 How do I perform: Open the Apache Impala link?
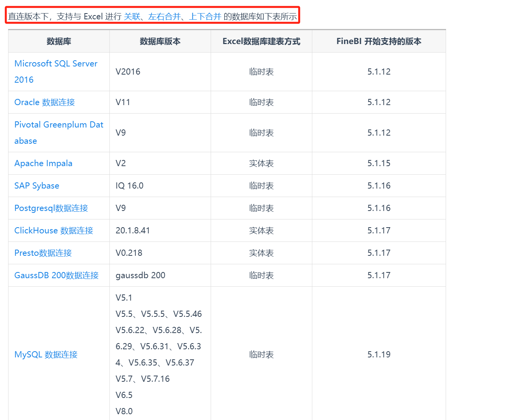click(43, 163)
